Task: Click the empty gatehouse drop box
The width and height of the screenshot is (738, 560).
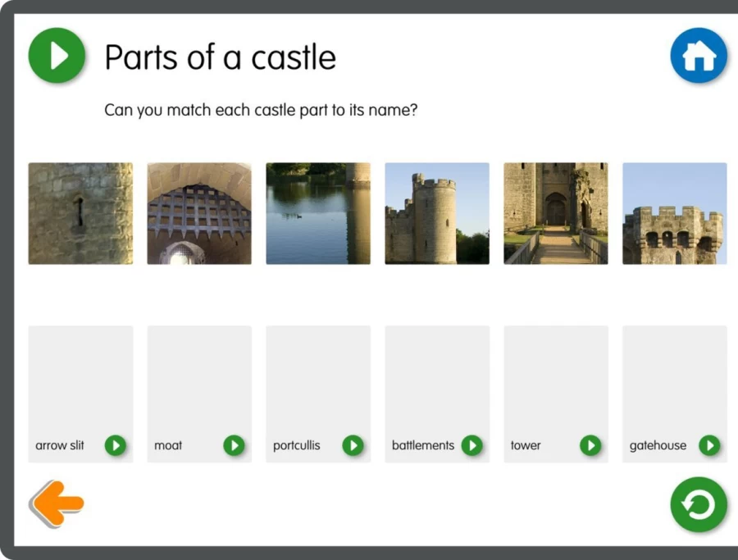Action: tap(675, 394)
